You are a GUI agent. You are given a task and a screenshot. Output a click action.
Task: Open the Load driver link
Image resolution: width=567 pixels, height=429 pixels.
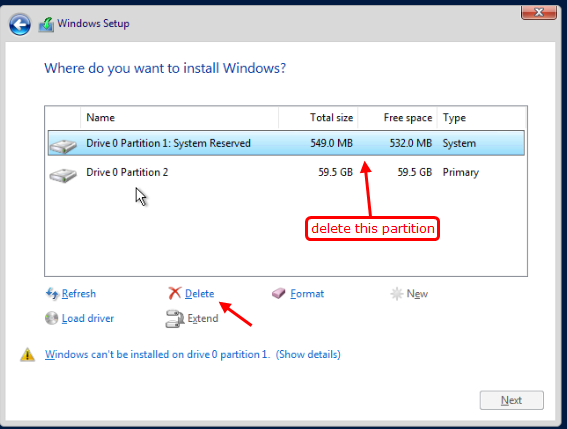coord(88,318)
